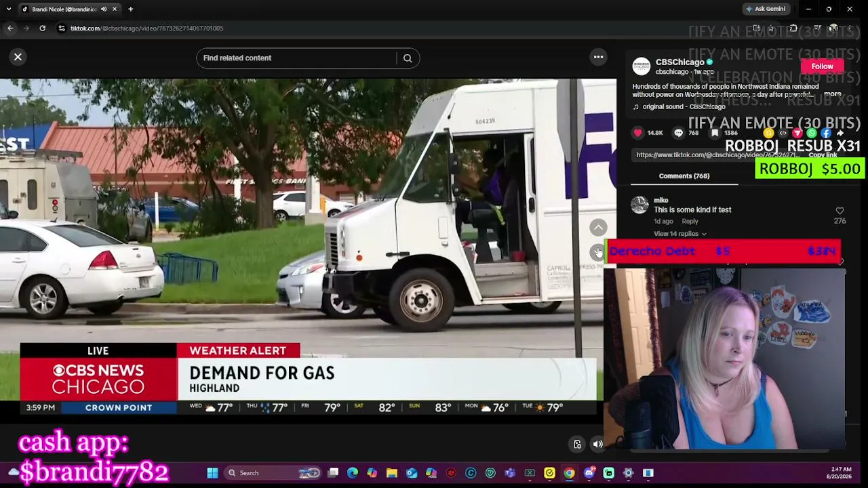Viewport: 868px width, 488px height.
Task: Click the tiktok.com address bar URL
Action: pos(146,28)
